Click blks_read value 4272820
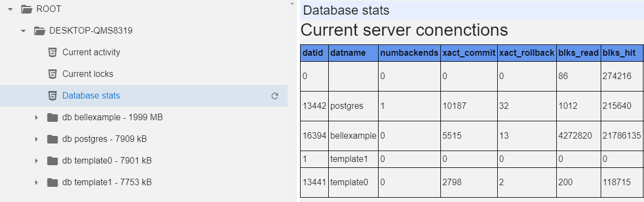 578,135
